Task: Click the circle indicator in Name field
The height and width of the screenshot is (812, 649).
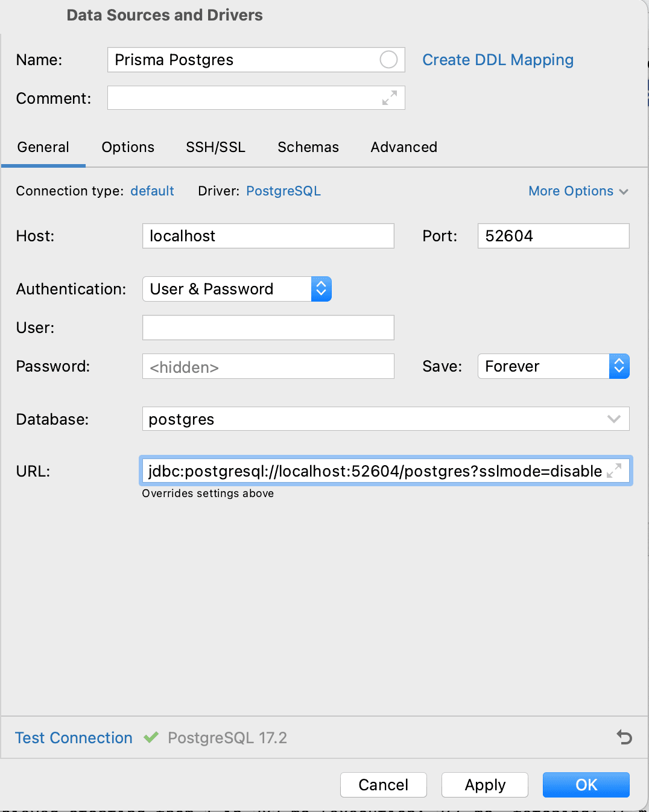Action: (x=388, y=60)
